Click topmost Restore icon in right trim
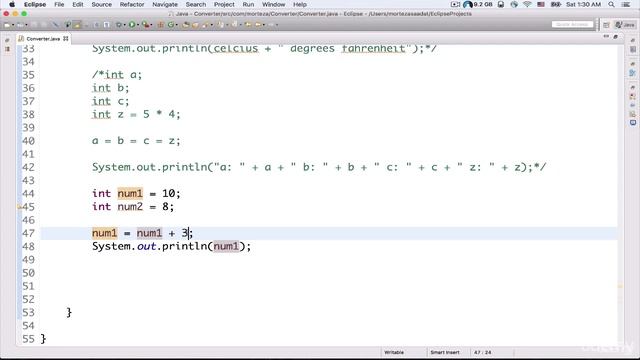640x360 pixels. click(633, 40)
